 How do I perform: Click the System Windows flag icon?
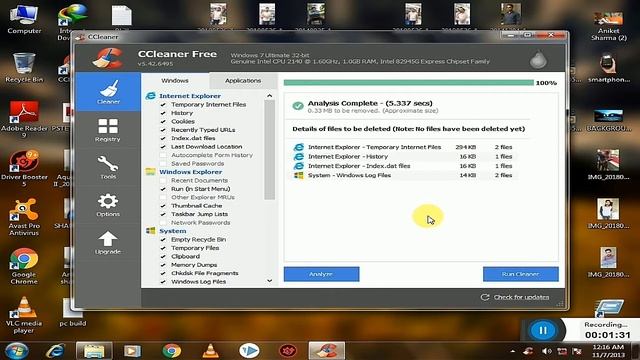(x=151, y=231)
